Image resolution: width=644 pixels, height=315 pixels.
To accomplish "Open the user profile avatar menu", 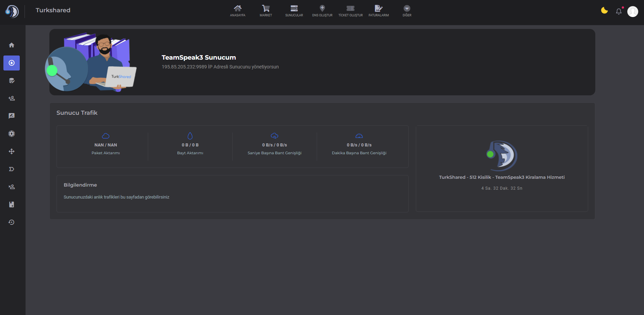I will tap(633, 12).
